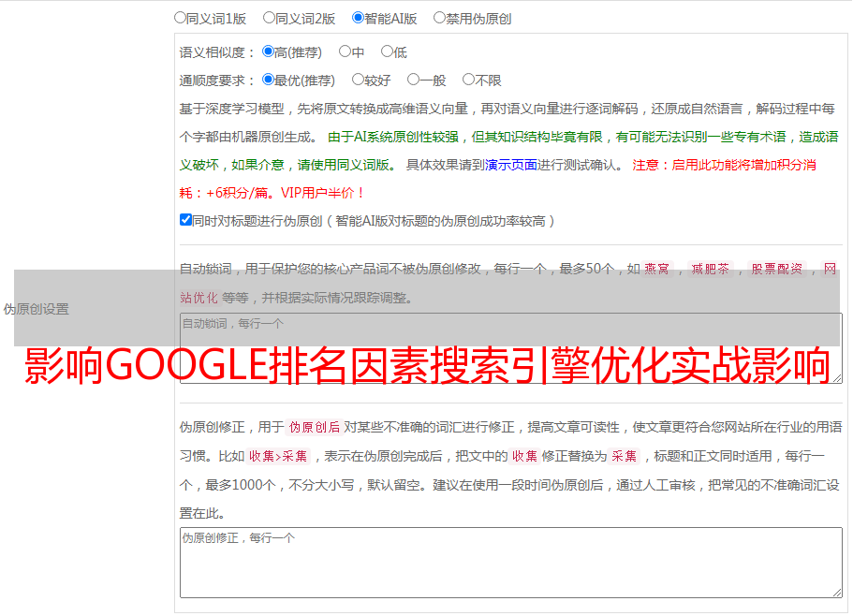
Task: Choose 最优(推荐) for 通顺度要求
Action: (268, 80)
